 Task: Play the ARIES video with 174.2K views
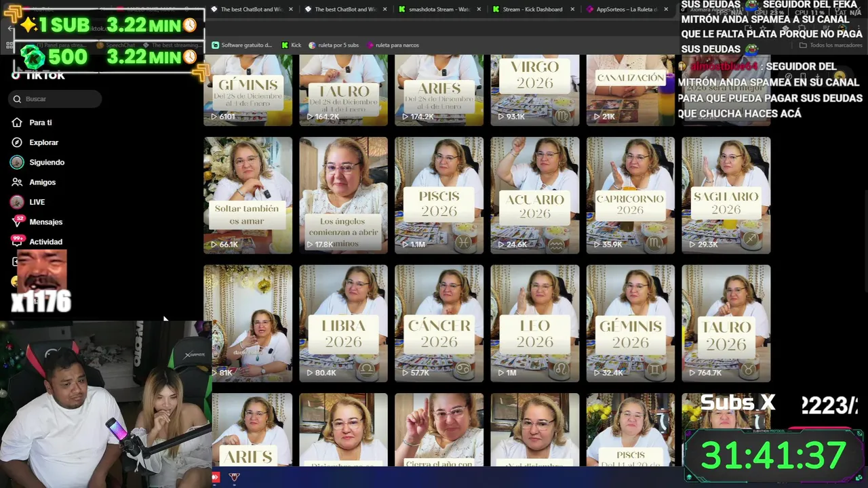(439, 90)
